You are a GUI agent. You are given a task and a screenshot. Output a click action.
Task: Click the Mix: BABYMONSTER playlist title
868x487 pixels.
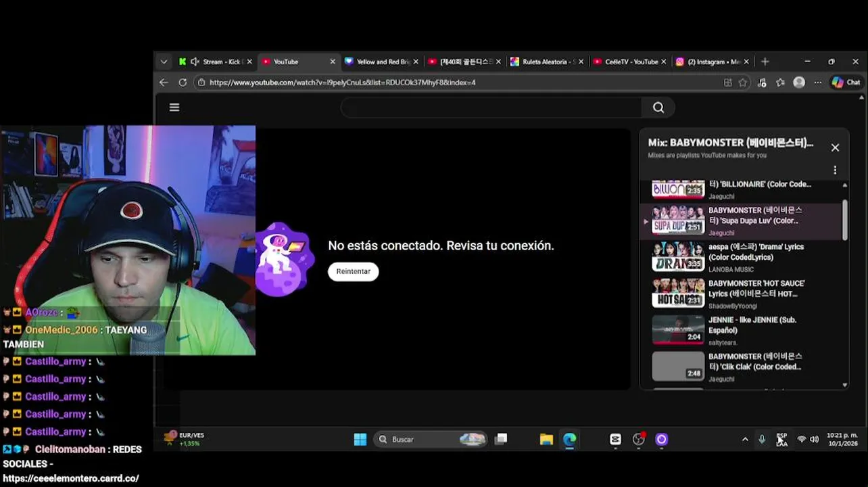click(731, 143)
